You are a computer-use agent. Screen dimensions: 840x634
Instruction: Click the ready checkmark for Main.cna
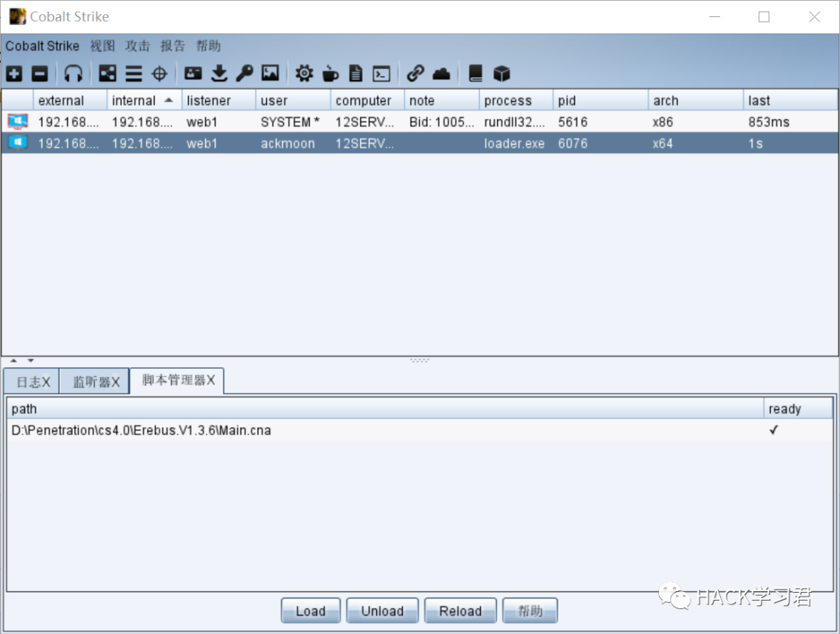774,430
